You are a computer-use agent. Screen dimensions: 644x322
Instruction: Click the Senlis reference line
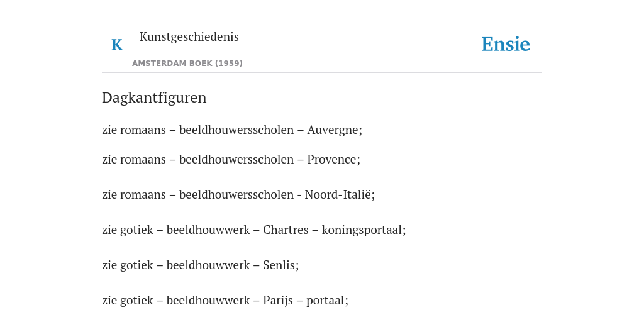pos(201,265)
